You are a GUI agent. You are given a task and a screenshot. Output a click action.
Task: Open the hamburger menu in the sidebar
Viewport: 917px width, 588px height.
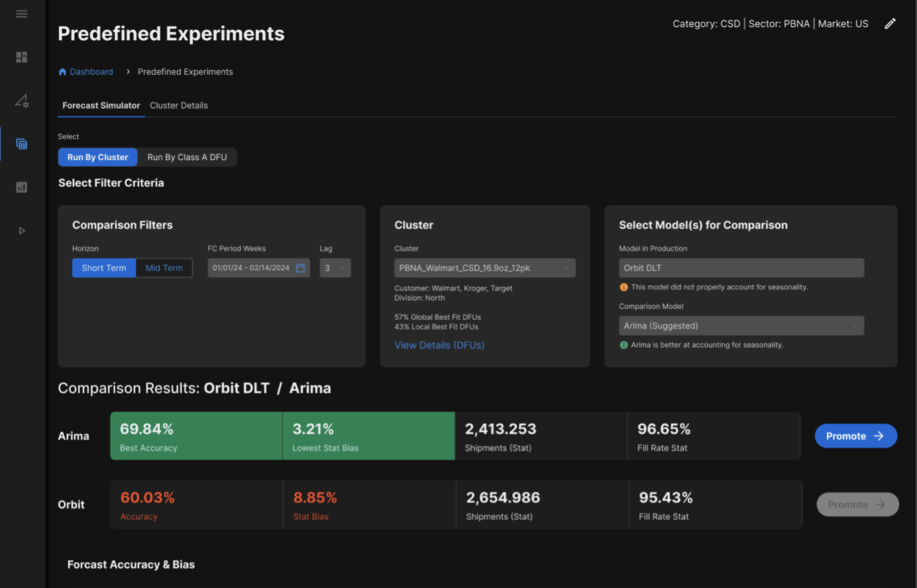coord(21,14)
